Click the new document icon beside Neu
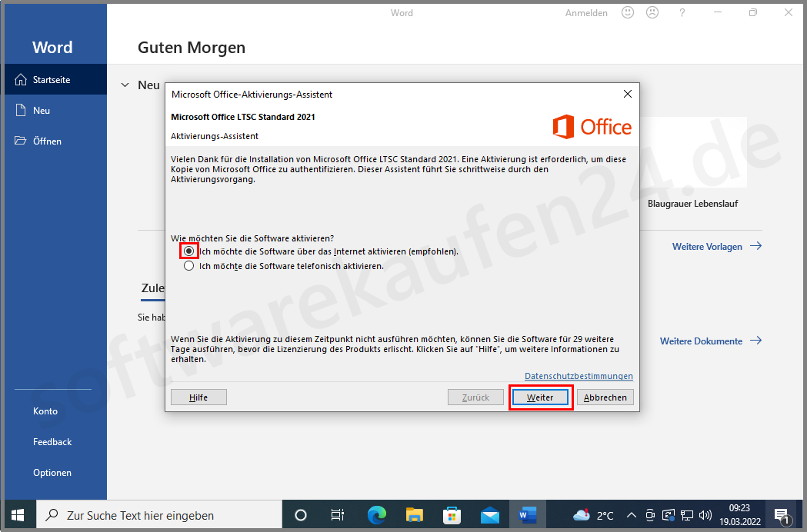 pos(21,110)
